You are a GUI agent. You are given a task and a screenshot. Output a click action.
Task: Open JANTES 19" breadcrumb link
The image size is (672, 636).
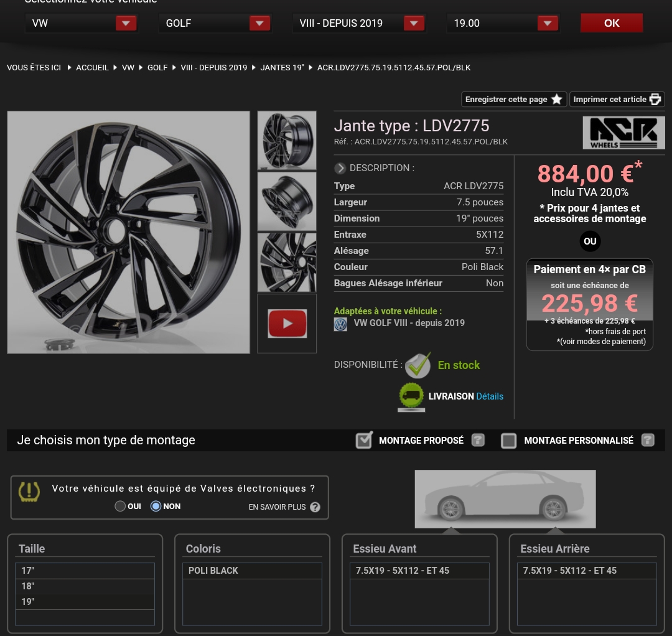coord(282,68)
